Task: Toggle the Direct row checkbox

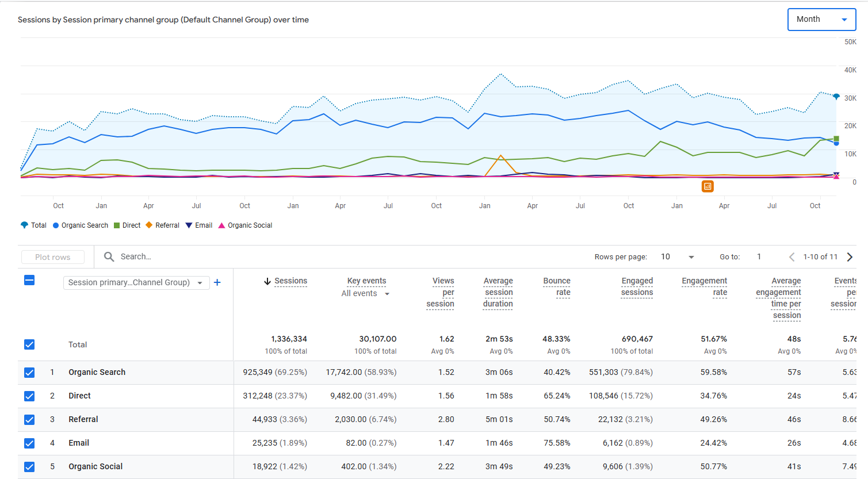Action: pos(29,396)
